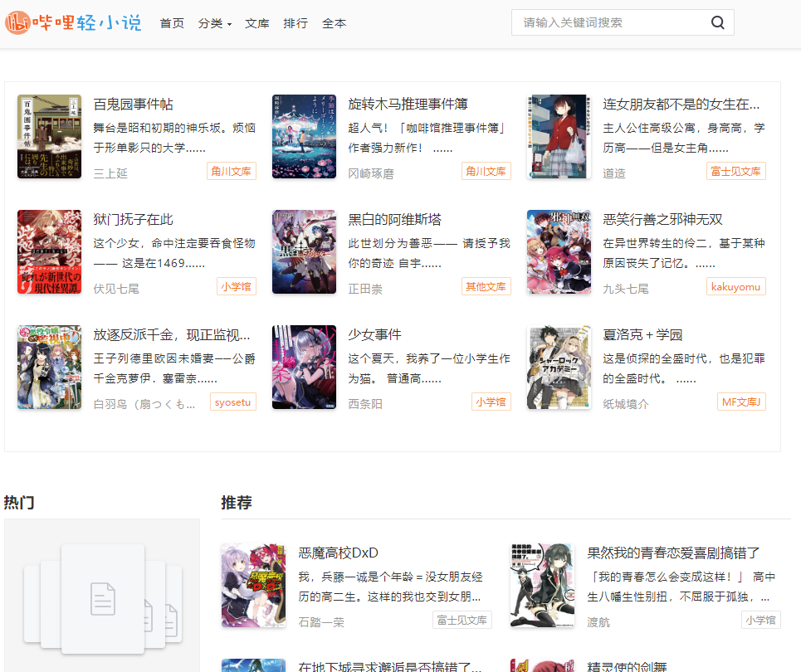Open the 狱门抚子在此 cover thumbnail
This screenshot has width=801, height=672.
point(49,251)
